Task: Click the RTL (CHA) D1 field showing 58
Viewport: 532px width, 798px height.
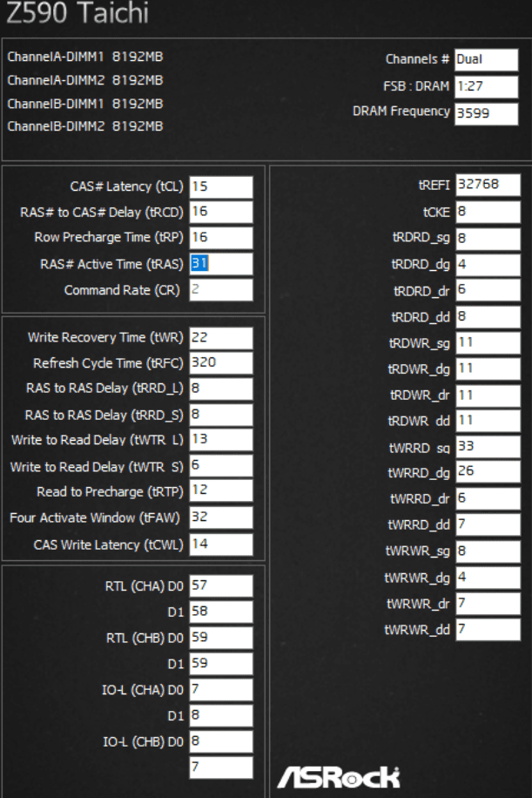Action: tap(221, 612)
